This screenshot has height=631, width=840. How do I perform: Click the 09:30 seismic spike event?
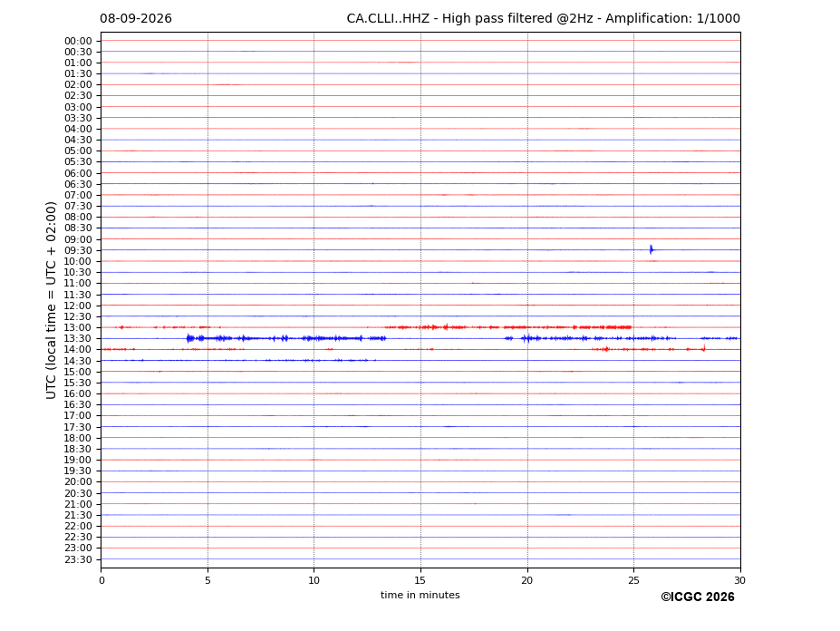pyautogui.click(x=652, y=249)
